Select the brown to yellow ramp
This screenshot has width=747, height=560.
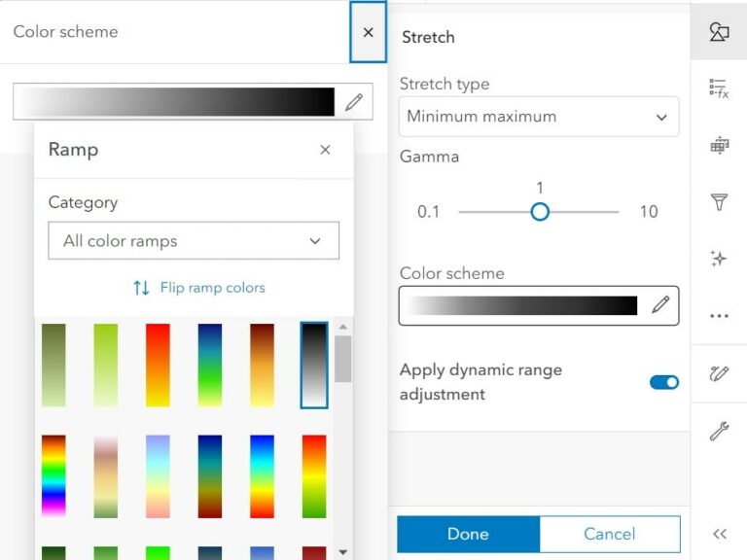tap(262, 366)
